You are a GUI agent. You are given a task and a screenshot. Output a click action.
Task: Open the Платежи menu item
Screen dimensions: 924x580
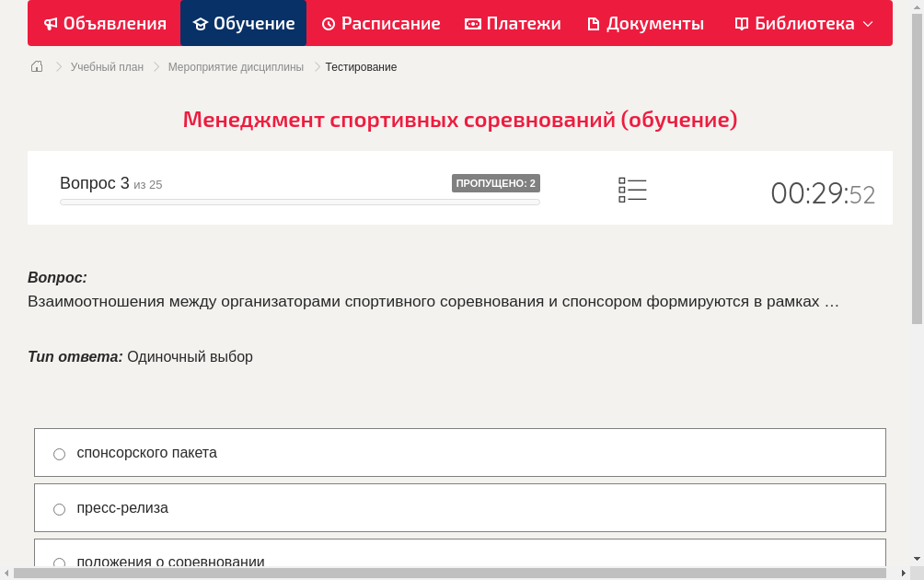(x=513, y=23)
